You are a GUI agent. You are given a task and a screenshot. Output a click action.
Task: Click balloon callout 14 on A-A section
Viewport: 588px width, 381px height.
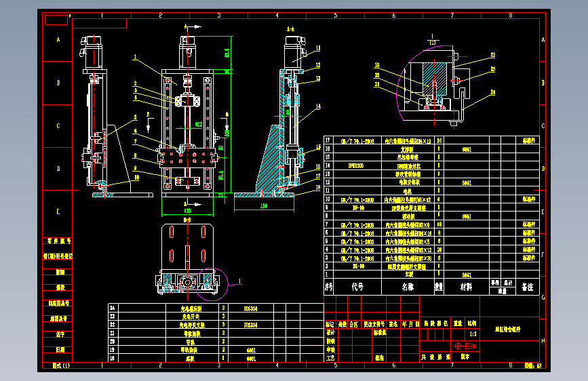[318, 106]
